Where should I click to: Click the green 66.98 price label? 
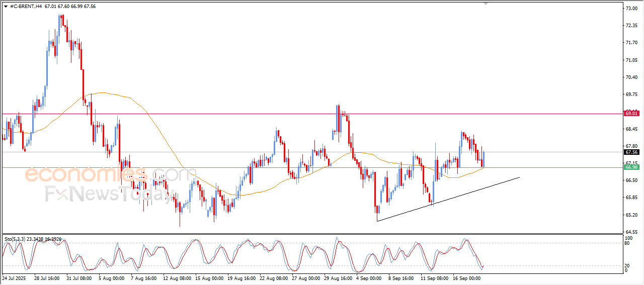tap(631, 167)
